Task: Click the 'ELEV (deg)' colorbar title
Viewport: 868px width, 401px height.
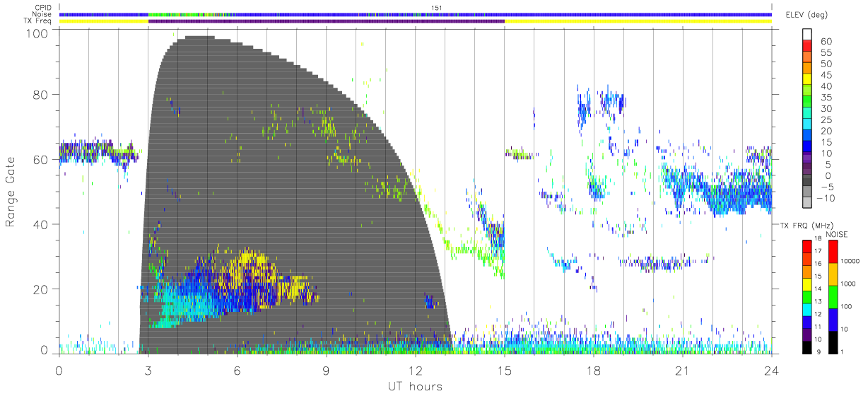Action: (x=807, y=15)
